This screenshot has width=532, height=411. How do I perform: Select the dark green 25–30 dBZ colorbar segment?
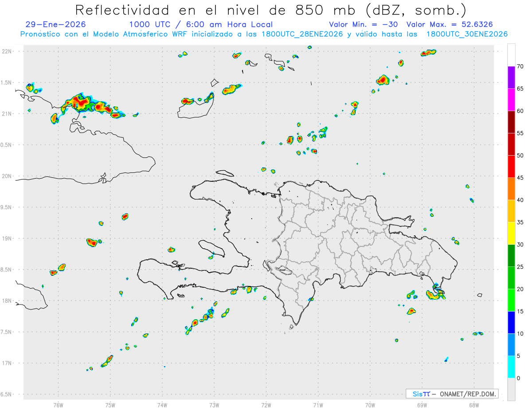coord(511,256)
